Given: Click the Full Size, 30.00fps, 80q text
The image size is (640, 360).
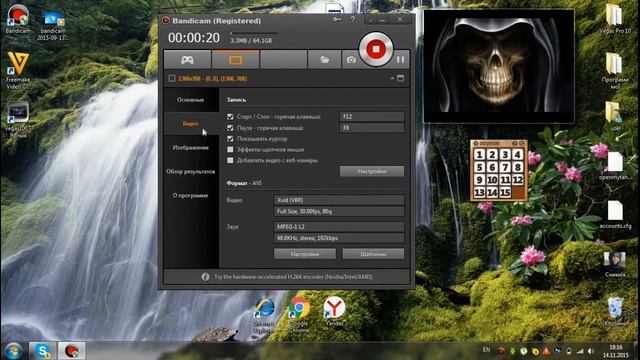Looking at the screenshot, I should [304, 211].
